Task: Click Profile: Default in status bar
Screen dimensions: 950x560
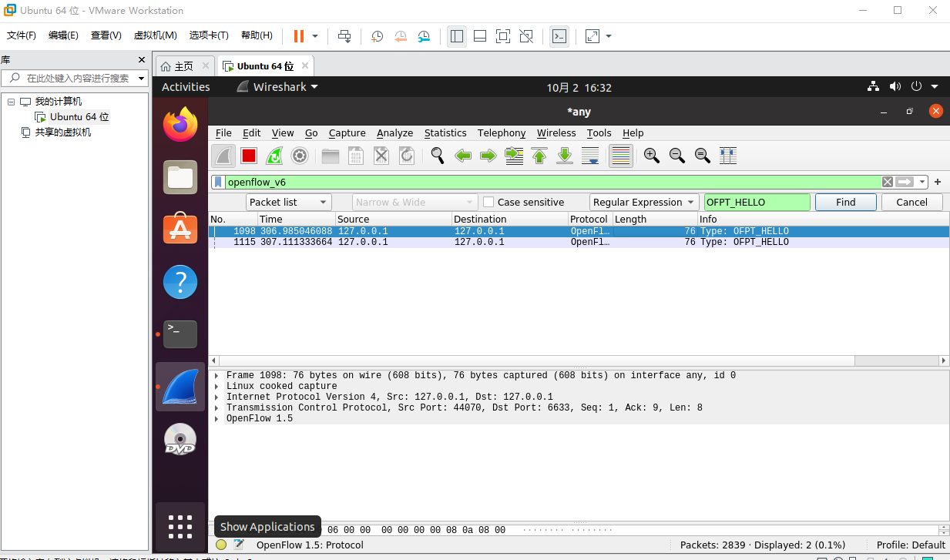Action: (x=911, y=545)
